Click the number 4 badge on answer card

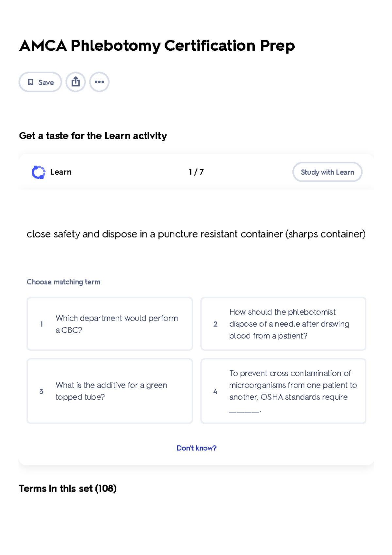point(215,391)
